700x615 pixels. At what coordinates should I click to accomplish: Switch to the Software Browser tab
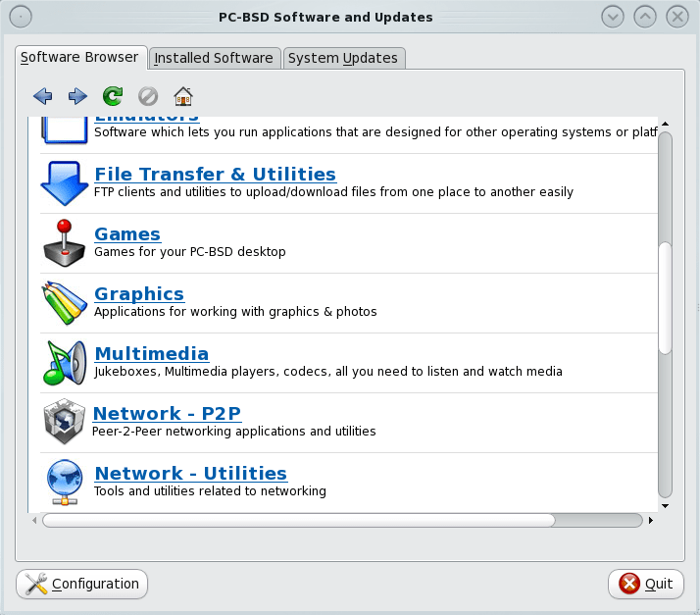[x=80, y=58]
